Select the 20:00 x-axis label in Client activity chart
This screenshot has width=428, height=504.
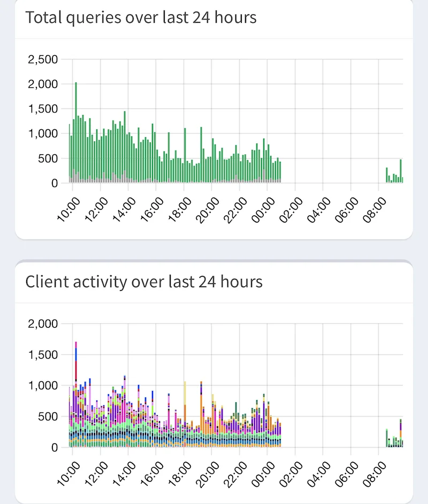208,475
